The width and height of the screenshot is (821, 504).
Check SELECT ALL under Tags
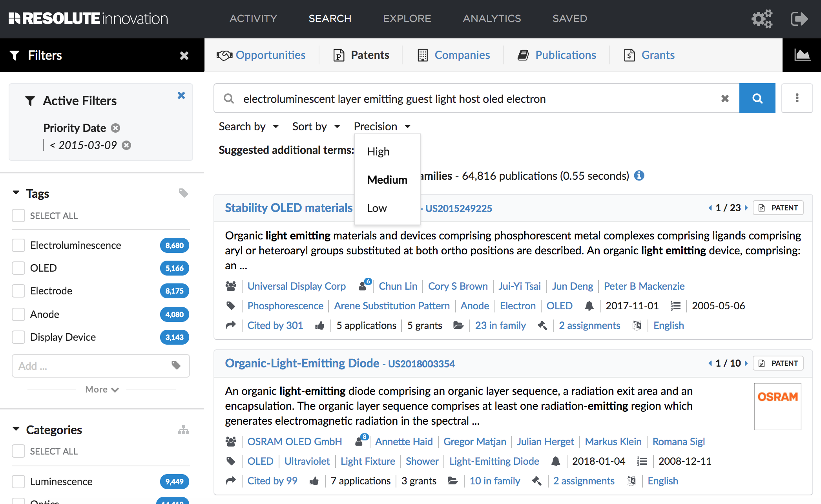18,215
